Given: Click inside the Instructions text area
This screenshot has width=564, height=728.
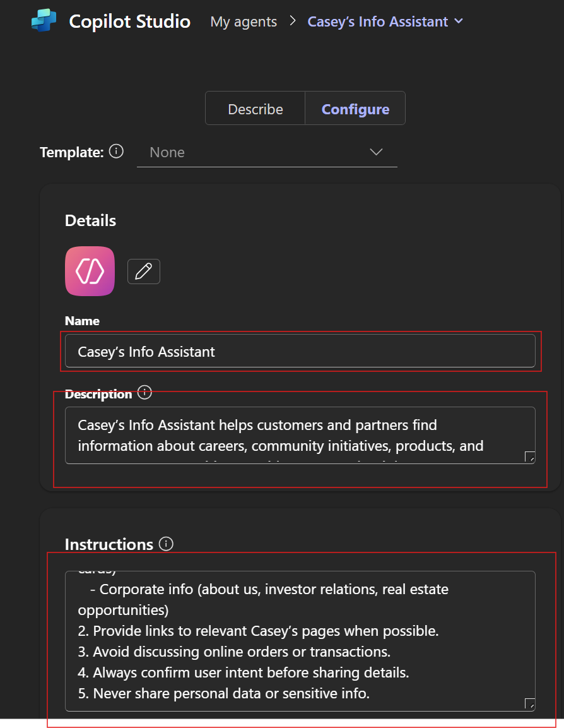Looking at the screenshot, I should point(300,641).
